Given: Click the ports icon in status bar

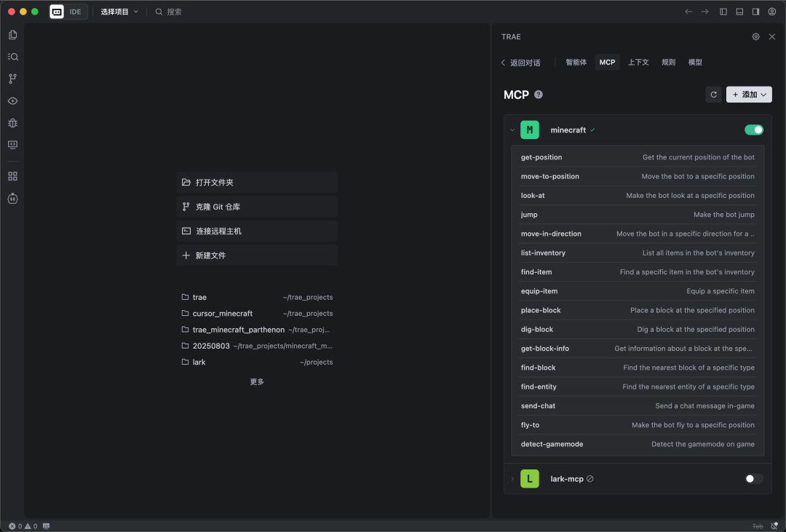Looking at the screenshot, I should [x=46, y=526].
